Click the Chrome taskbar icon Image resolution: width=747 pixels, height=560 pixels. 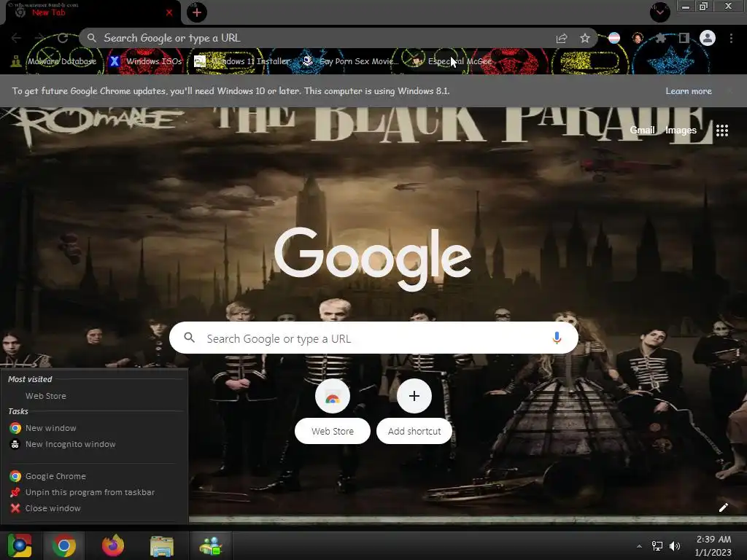click(x=64, y=545)
